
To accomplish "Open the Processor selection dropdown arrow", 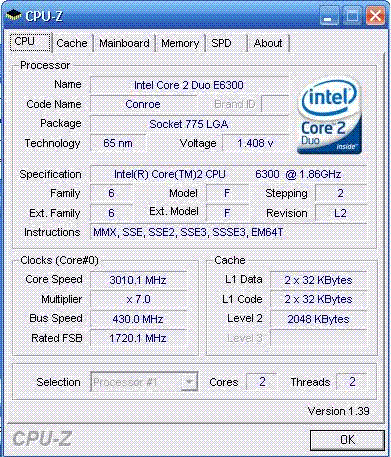I will pyautogui.click(x=189, y=382).
